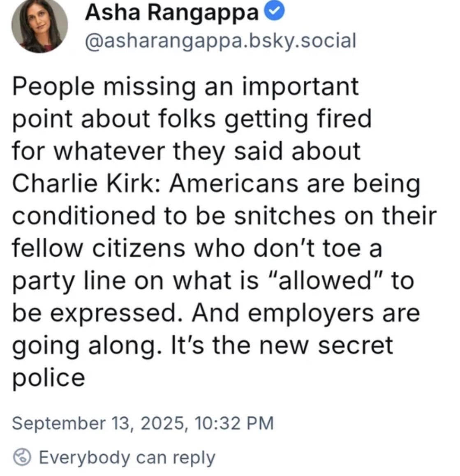Click the September 13, 2025 date
Viewport: 460px width, 476px height.
[x=97, y=423]
